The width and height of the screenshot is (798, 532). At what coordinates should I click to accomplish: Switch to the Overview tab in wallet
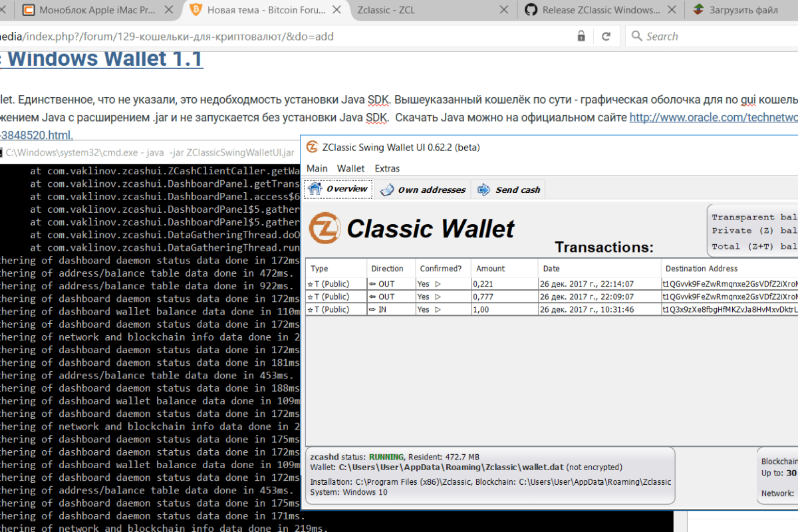(x=338, y=190)
